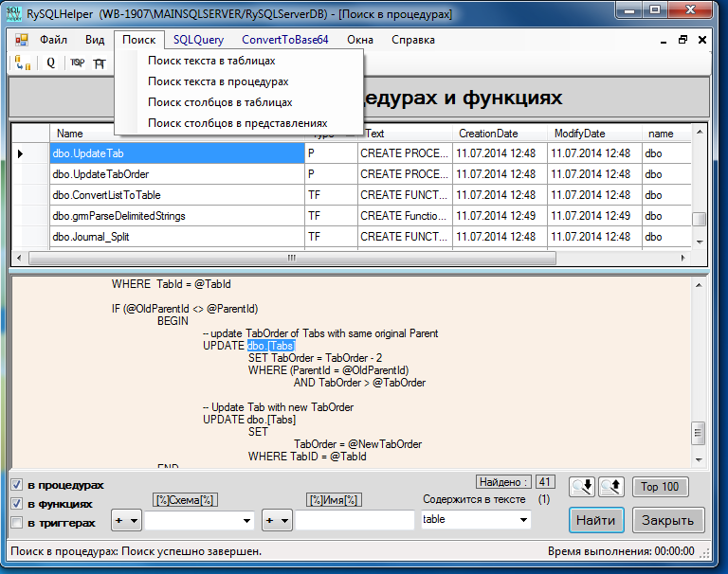This screenshot has height=574, width=728.
Task: Click the Закрыть button
Action: click(667, 520)
